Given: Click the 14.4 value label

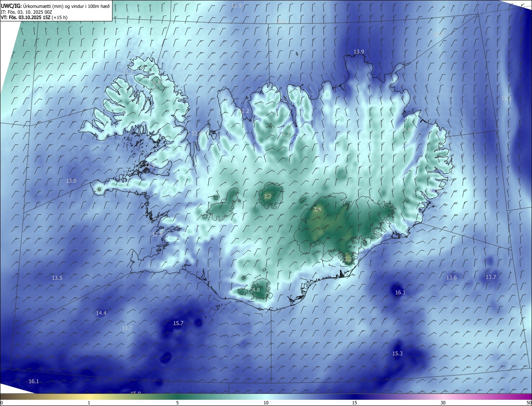Looking at the screenshot, I should [x=101, y=313].
